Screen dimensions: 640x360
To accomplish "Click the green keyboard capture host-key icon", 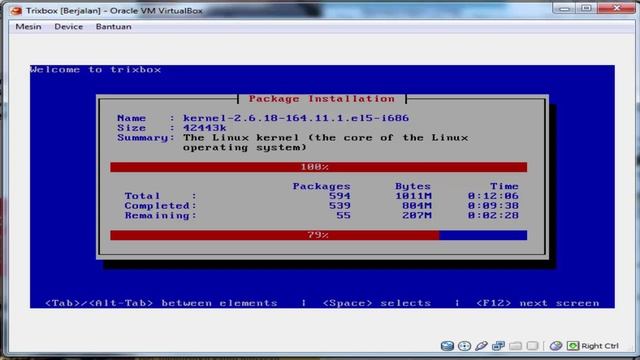I will pos(573,346).
